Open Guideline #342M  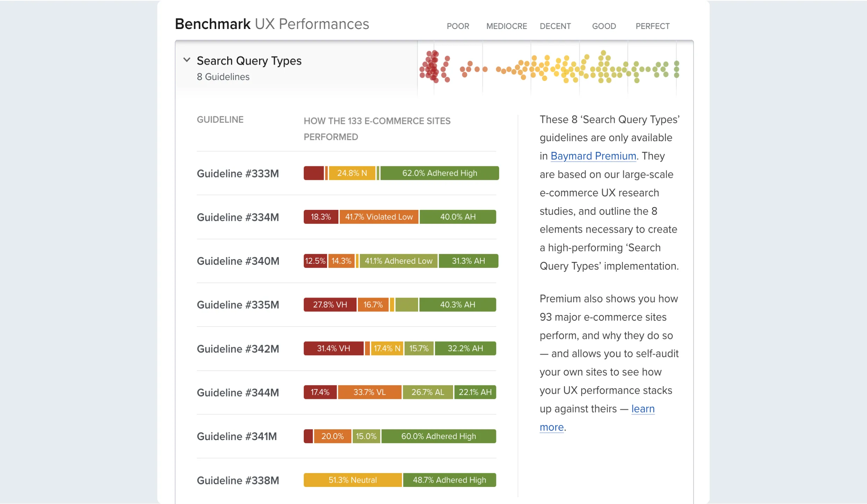tap(238, 349)
